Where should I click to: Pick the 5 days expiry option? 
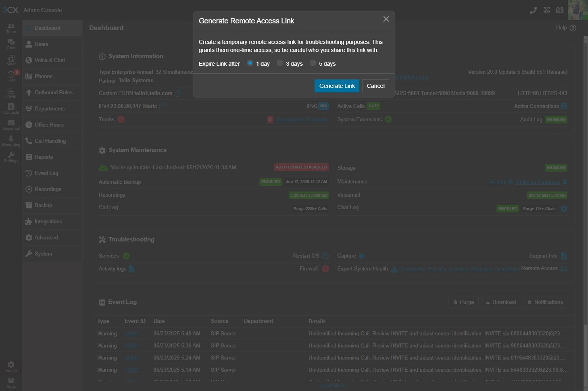tap(313, 63)
